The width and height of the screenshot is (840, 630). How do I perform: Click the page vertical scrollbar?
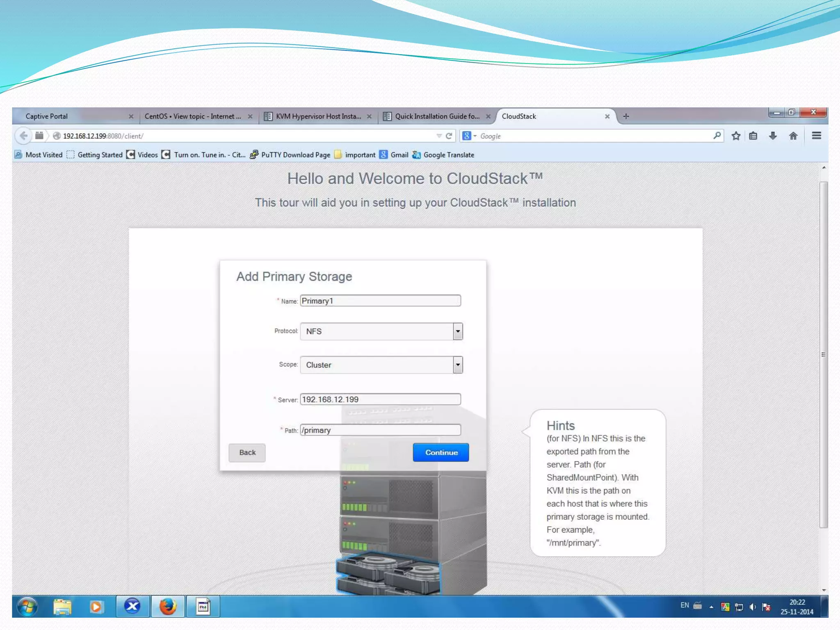pyautogui.click(x=824, y=355)
